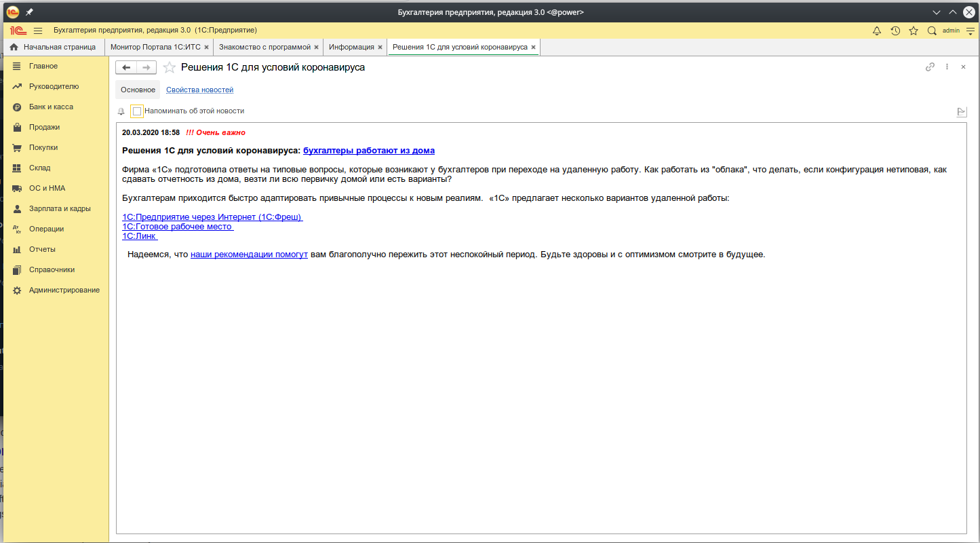The width and height of the screenshot is (980, 543).
Task: Open the Банк и касса section
Action: point(51,107)
